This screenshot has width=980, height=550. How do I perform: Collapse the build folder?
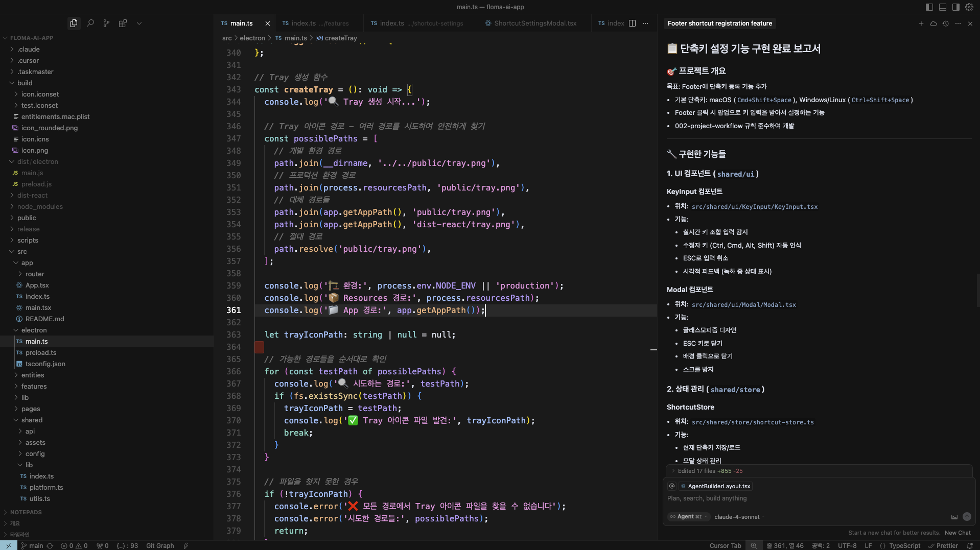point(25,83)
